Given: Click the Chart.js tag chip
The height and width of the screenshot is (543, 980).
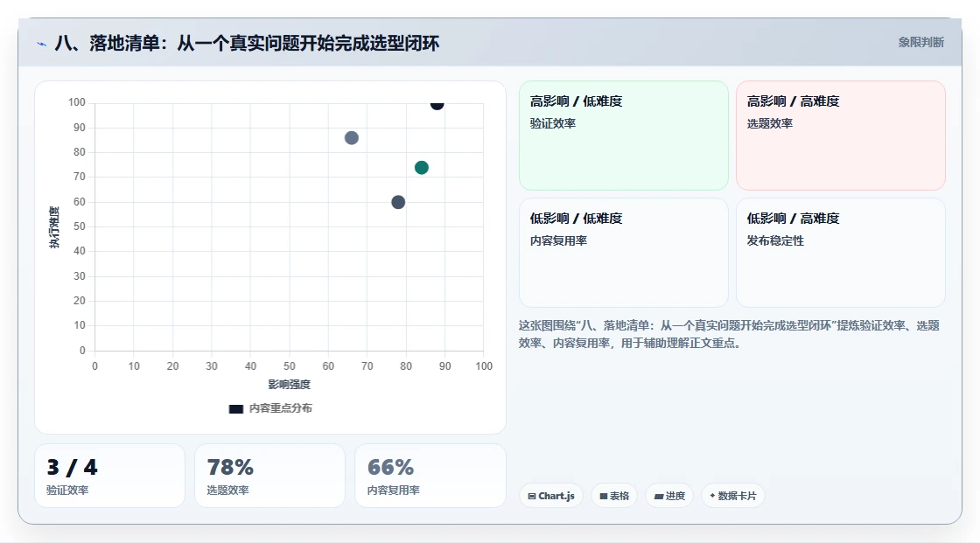Looking at the screenshot, I should 551,496.
